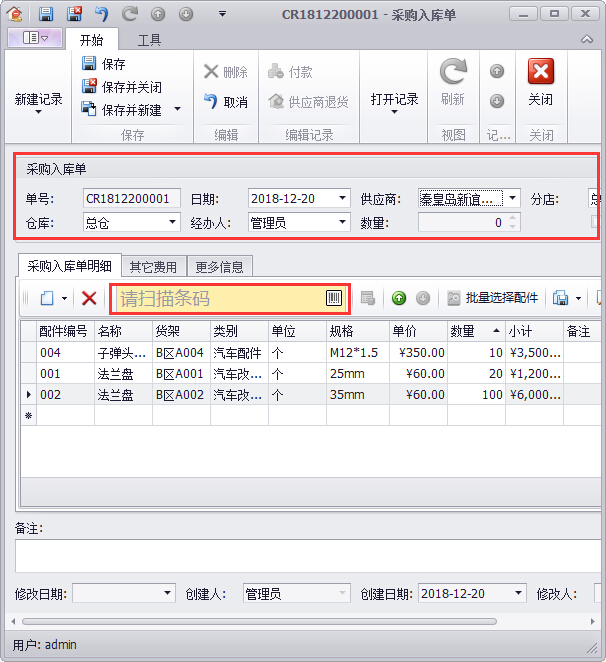Image resolution: width=606 pixels, height=662 pixels.
Task: Click green up arrow in detail toolbar
Action: click(x=399, y=298)
